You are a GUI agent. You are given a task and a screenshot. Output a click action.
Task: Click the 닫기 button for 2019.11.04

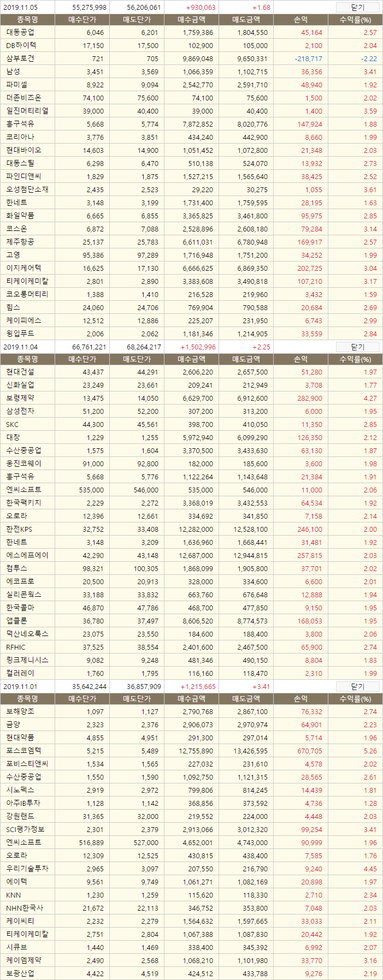[x=357, y=347]
